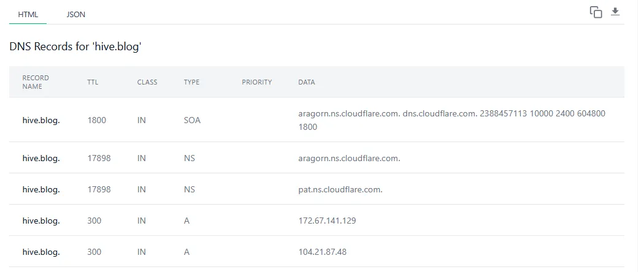644x272 pixels.
Task: Click the SOA record type cell
Action: pos(192,121)
